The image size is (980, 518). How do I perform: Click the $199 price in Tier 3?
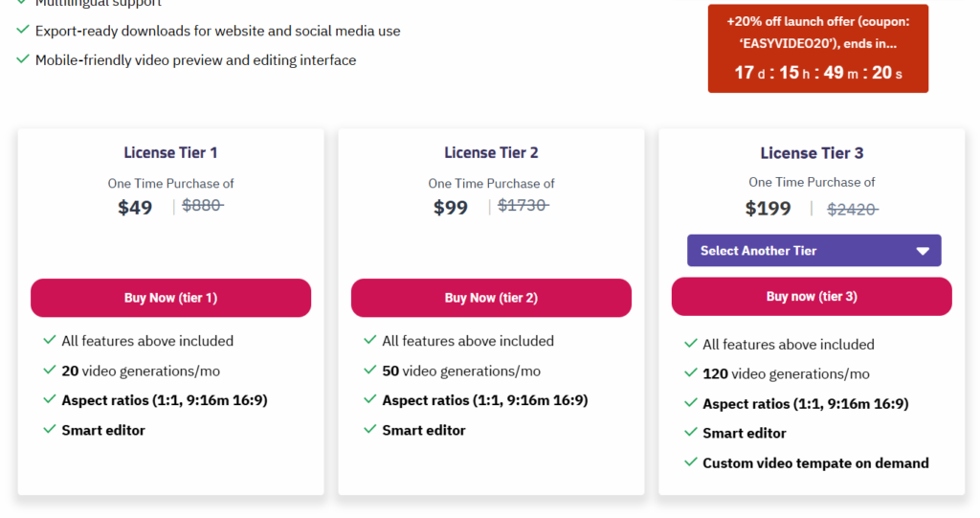pyautogui.click(x=768, y=209)
